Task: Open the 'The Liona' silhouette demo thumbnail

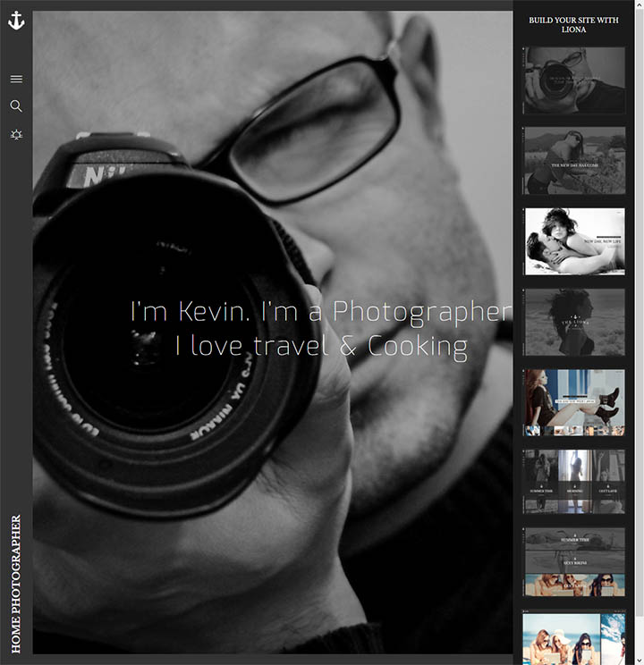Action: 573,322
